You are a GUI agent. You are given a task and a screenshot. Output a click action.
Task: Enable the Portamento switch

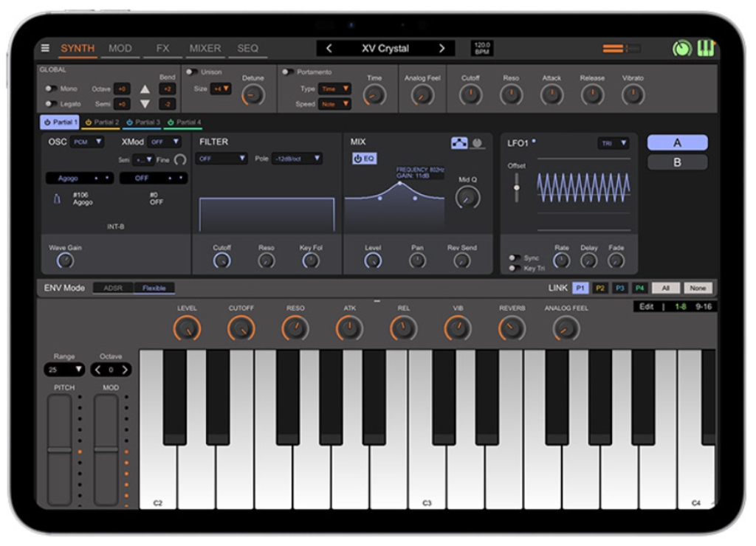click(288, 72)
